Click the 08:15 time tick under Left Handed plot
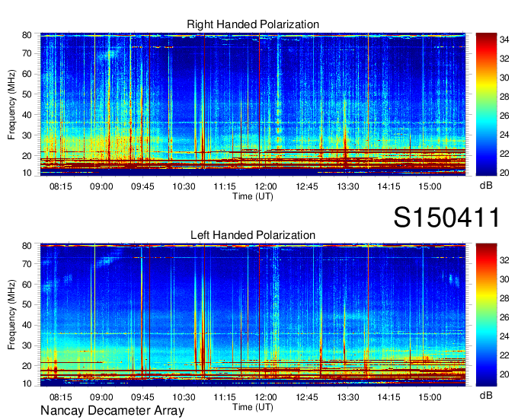518x420 pixels. (x=60, y=397)
